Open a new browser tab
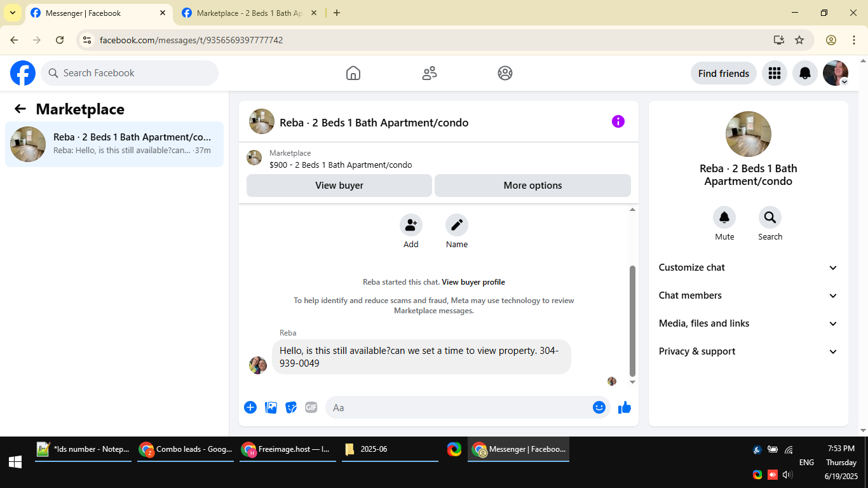The height and width of the screenshot is (488, 868). [337, 13]
